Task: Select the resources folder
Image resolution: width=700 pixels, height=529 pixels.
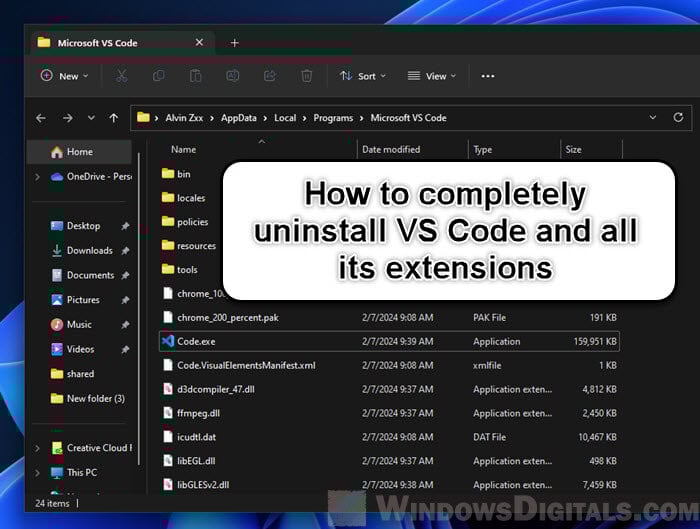Action: pos(191,246)
